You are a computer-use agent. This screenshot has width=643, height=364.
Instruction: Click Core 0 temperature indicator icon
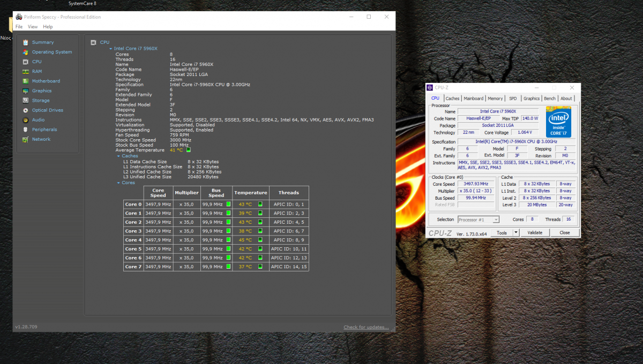pos(260,204)
